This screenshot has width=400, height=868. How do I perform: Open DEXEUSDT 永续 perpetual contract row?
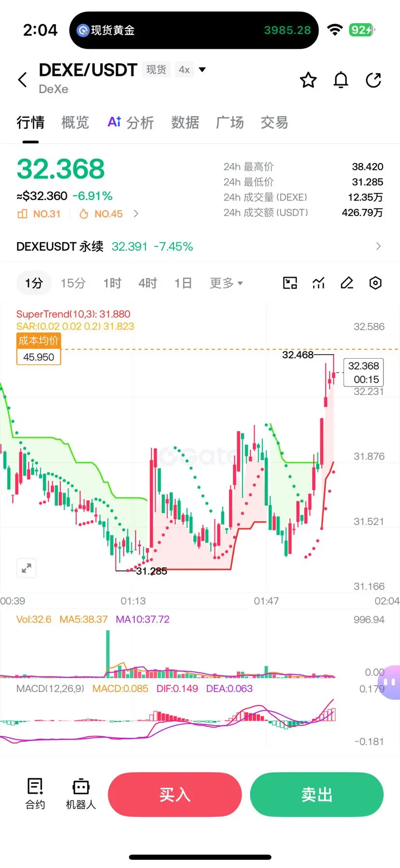pyautogui.click(x=200, y=246)
